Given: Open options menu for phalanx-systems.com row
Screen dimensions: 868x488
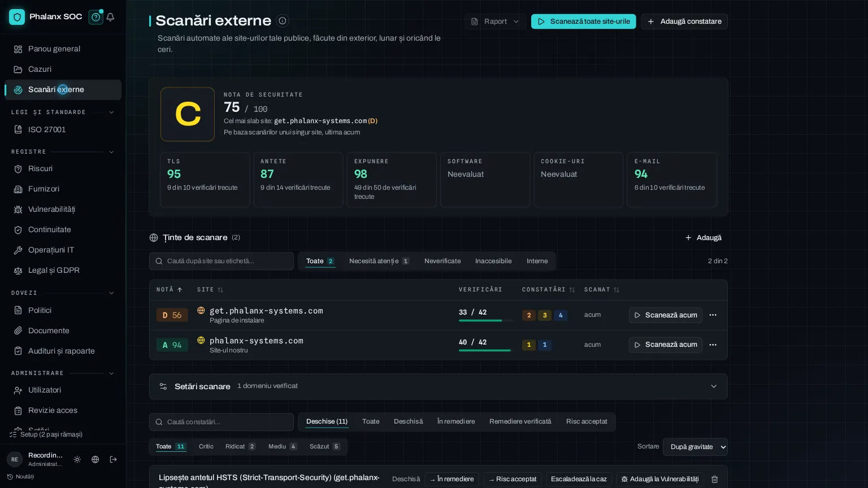Looking at the screenshot, I should click(713, 345).
